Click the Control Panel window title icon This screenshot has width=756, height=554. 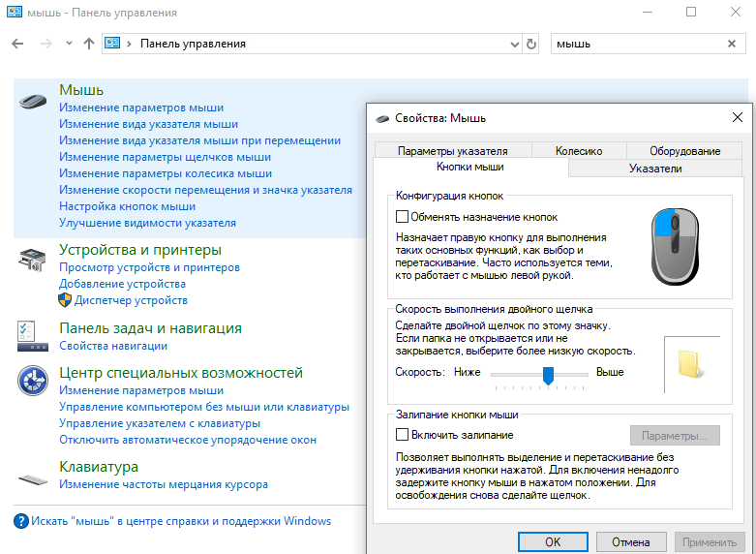[x=15, y=12]
